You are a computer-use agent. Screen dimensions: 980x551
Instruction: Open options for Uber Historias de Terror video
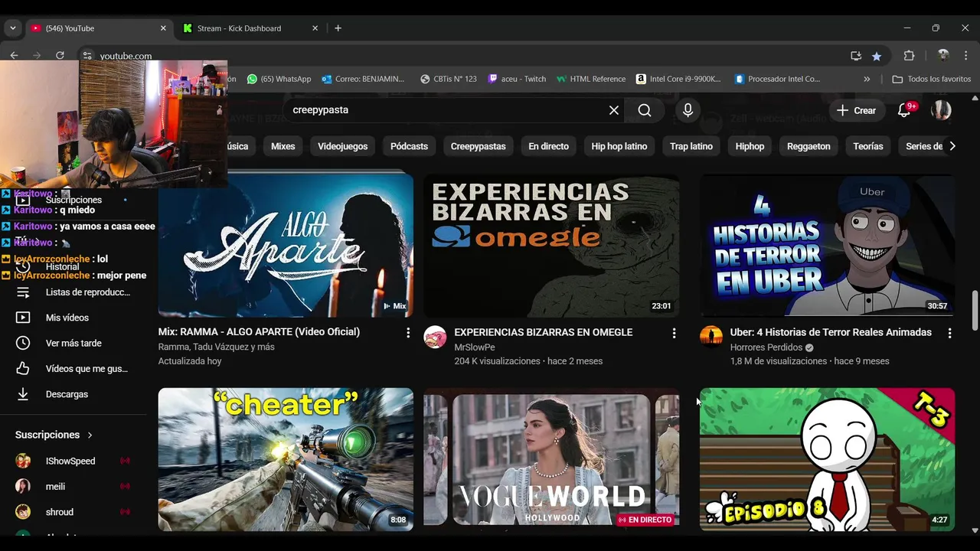click(949, 333)
